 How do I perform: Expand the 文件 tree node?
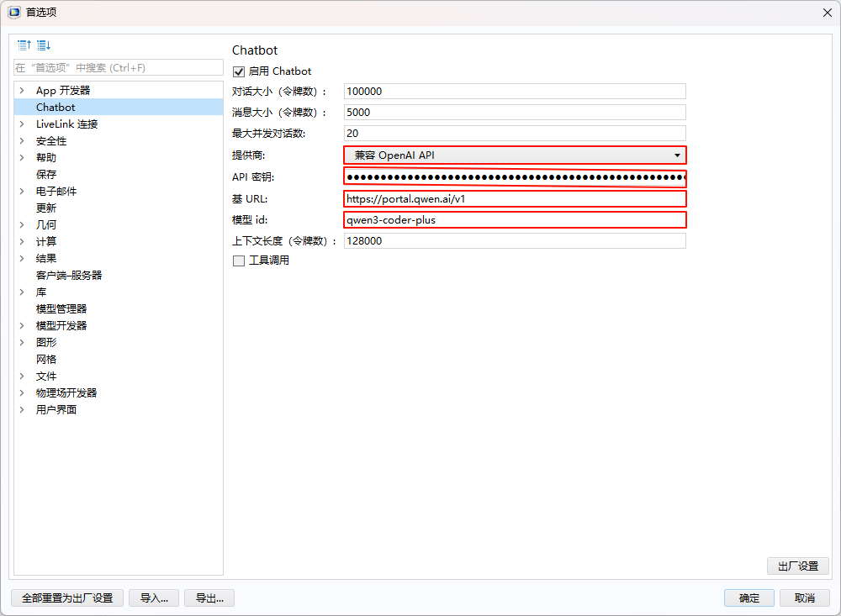pos(22,376)
